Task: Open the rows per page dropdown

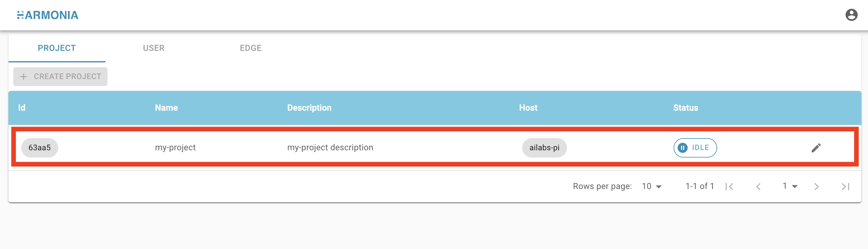Action: pyautogui.click(x=652, y=186)
